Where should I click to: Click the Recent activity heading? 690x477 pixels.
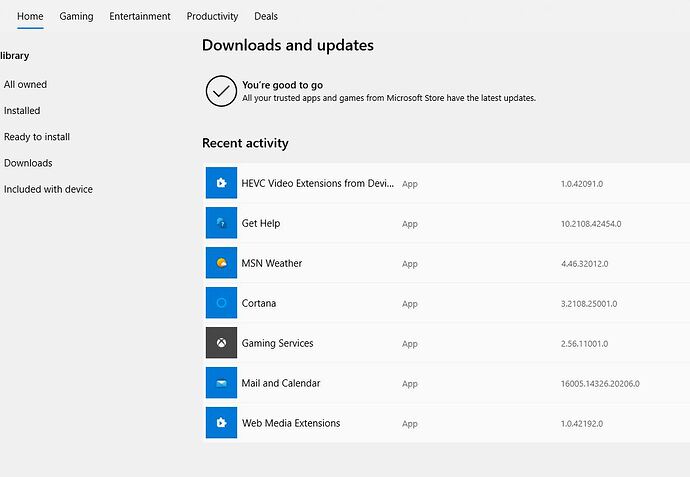[245, 143]
